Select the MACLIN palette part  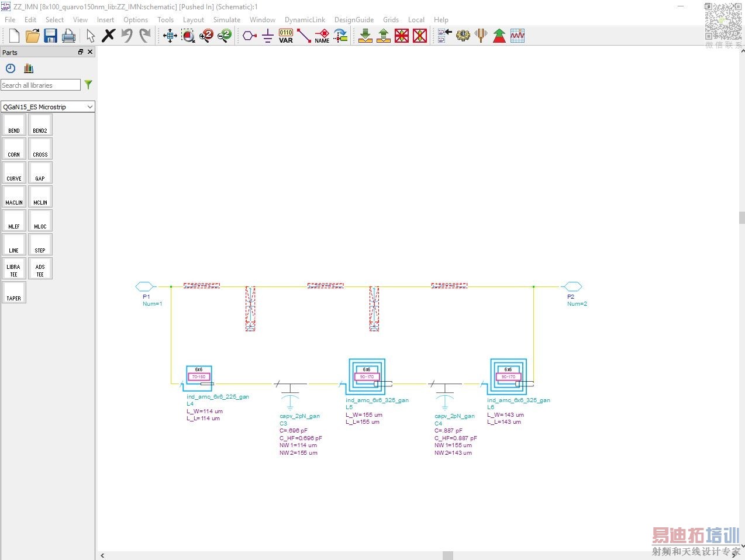tap(14, 196)
